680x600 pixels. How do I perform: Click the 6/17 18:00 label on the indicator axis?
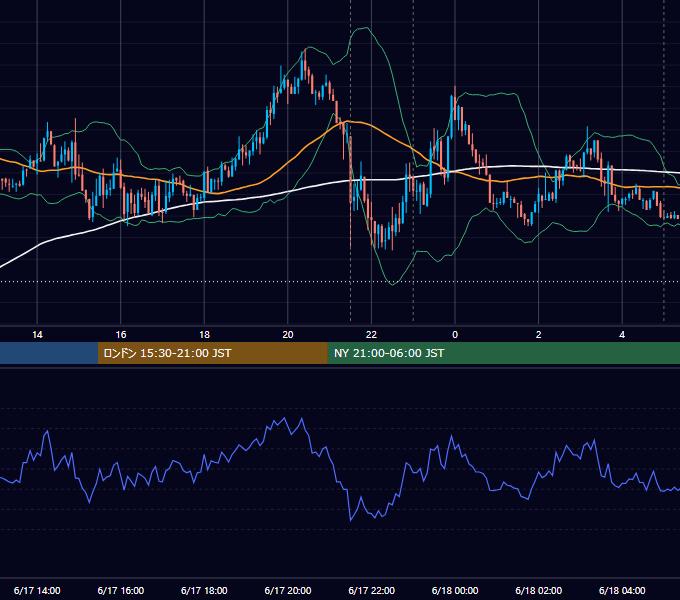(204, 590)
